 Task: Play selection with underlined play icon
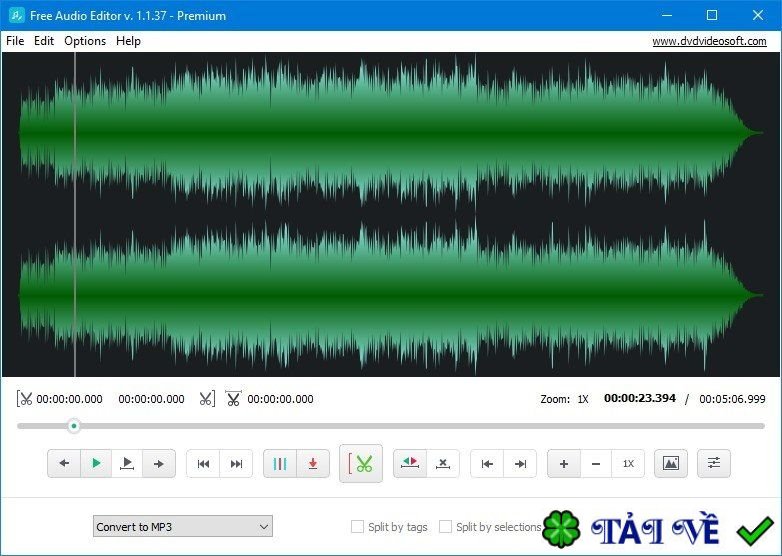pyautogui.click(x=127, y=463)
